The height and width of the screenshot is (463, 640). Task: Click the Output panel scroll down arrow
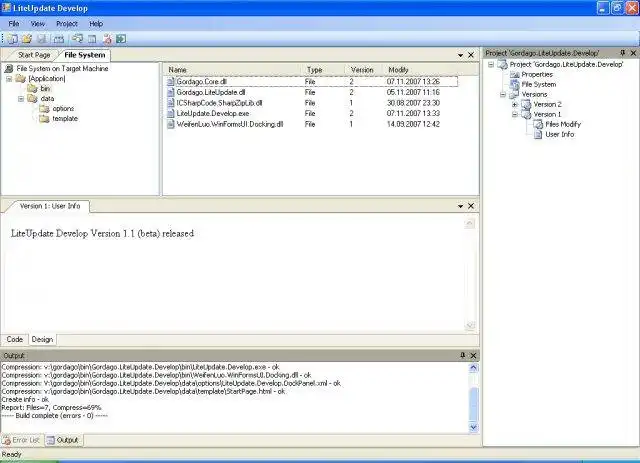pos(473,427)
